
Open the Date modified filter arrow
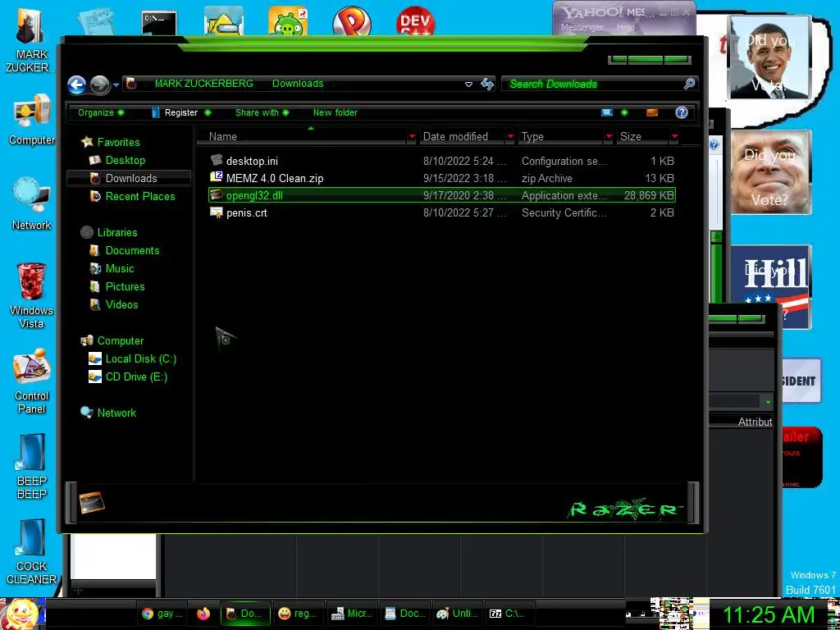(510, 137)
